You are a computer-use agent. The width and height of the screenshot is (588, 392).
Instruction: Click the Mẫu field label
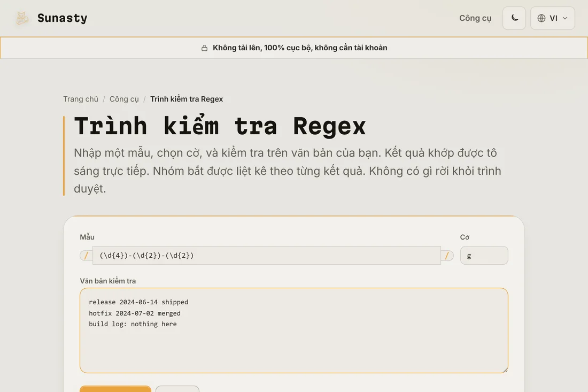coord(87,237)
